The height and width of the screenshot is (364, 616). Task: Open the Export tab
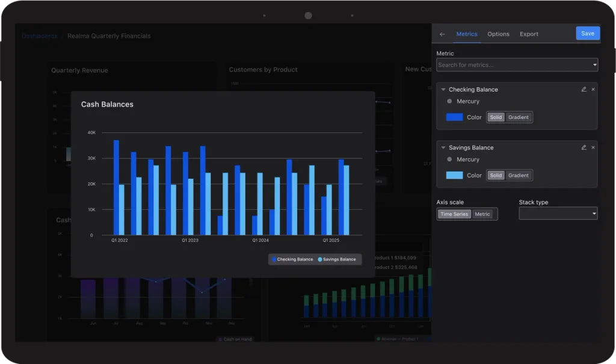[529, 34]
